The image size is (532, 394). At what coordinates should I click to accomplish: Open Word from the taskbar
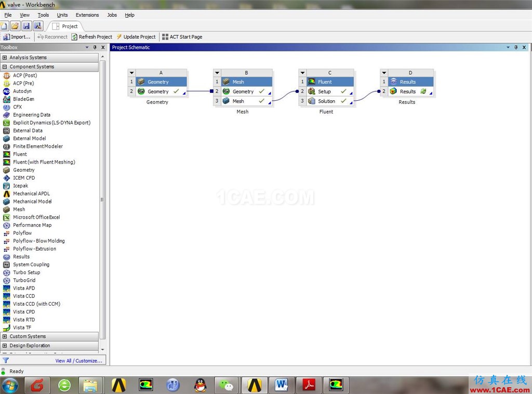(281, 385)
